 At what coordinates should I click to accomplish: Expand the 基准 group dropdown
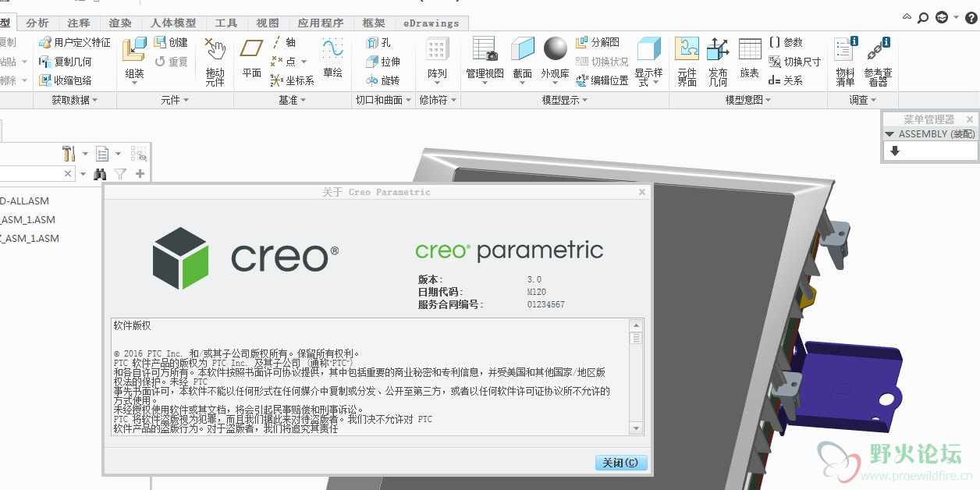tap(293, 100)
